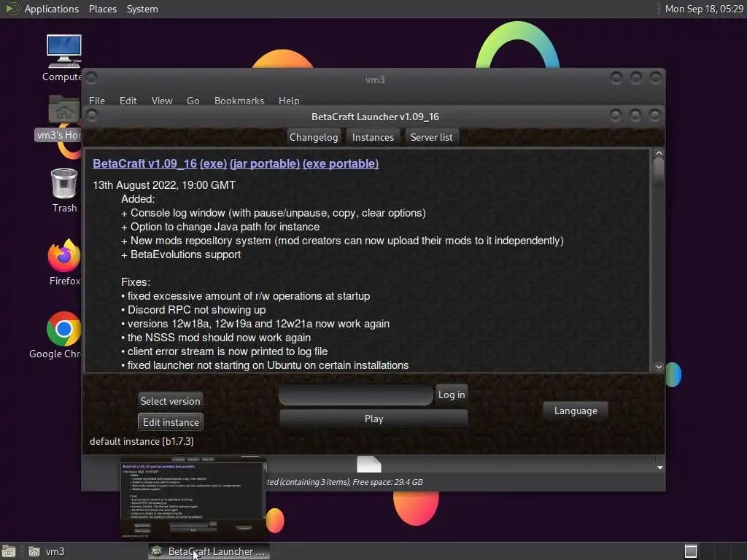Click the changelog scroll up arrow
Viewport: 747px width, 560px height.
[659, 153]
